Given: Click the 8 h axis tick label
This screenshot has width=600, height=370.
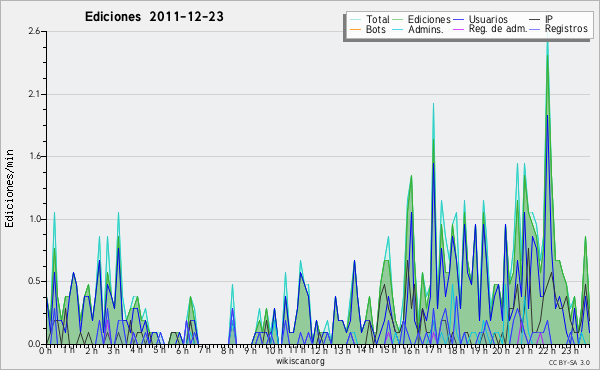Looking at the screenshot, I should click(227, 350).
